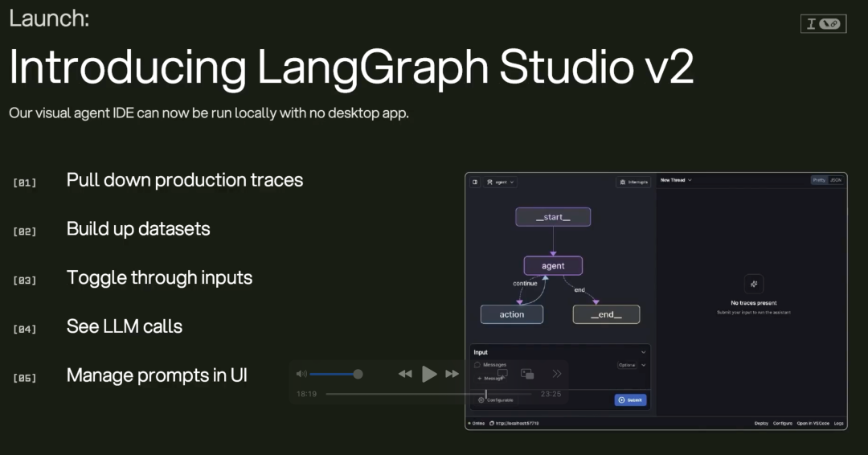Viewport: 868px width, 455px height.
Task: Click the blue Submit button
Action: pyautogui.click(x=631, y=400)
